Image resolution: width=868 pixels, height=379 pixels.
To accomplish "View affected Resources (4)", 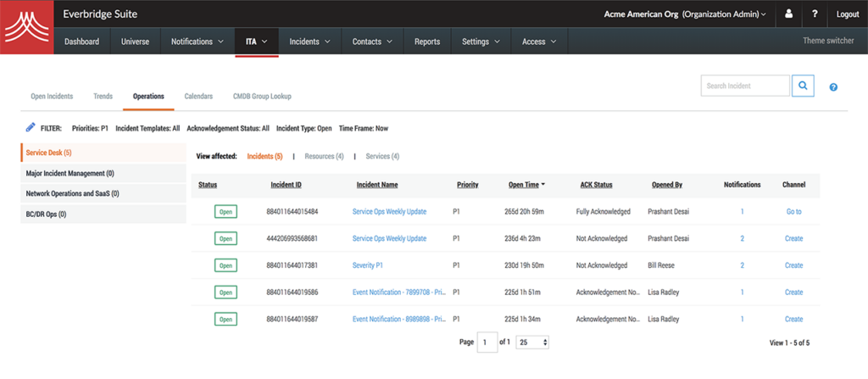I will 324,157.
